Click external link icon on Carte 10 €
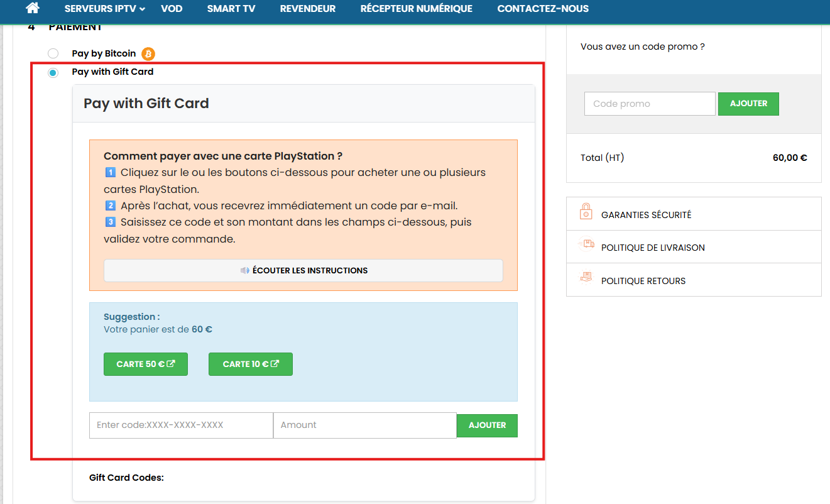 tap(275, 364)
